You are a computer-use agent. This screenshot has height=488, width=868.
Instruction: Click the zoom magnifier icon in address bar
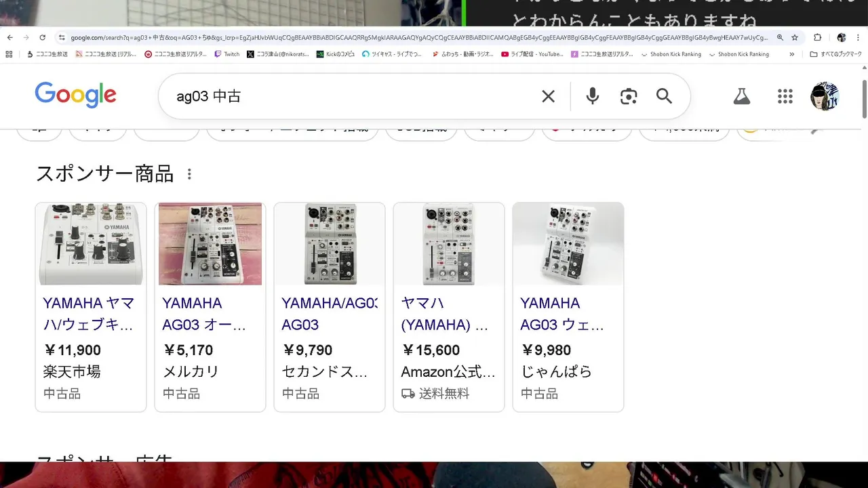click(x=780, y=38)
